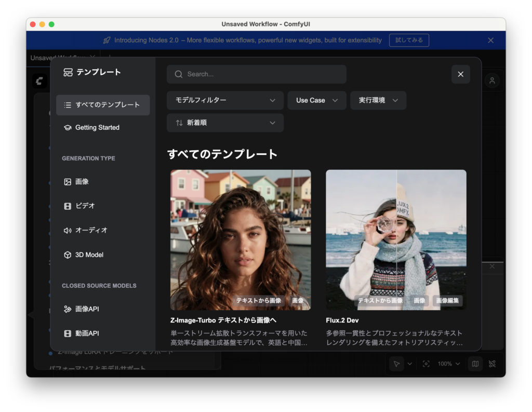Open the ビデオ templates category
This screenshot has width=532, height=412.
click(x=85, y=206)
